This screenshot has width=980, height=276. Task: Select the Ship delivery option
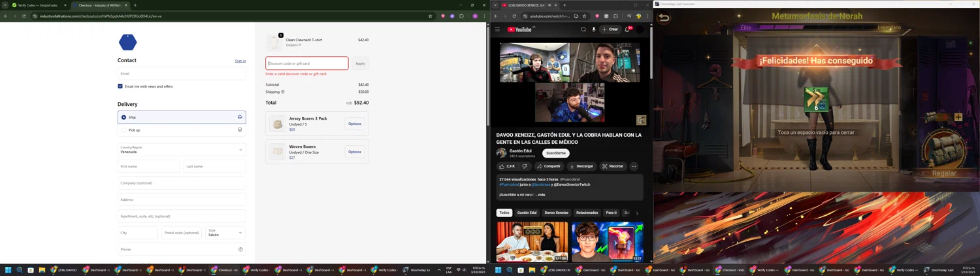pos(124,117)
